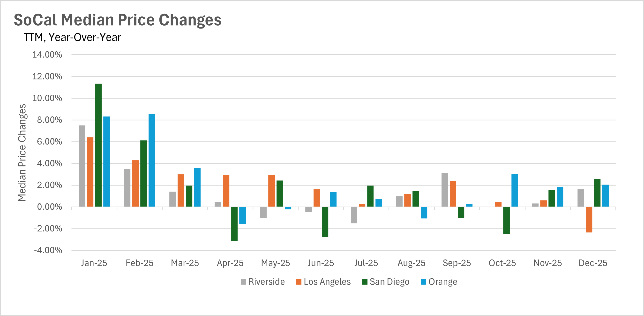Click the 14.00% vertical axis label
The height and width of the screenshot is (316, 644).
pyautogui.click(x=47, y=55)
